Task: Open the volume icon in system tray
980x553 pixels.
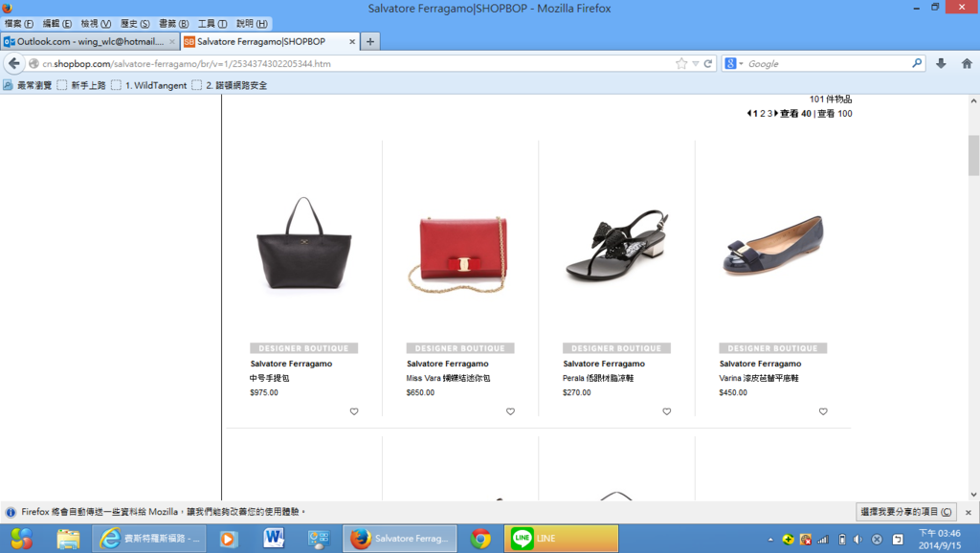Action: (x=858, y=539)
